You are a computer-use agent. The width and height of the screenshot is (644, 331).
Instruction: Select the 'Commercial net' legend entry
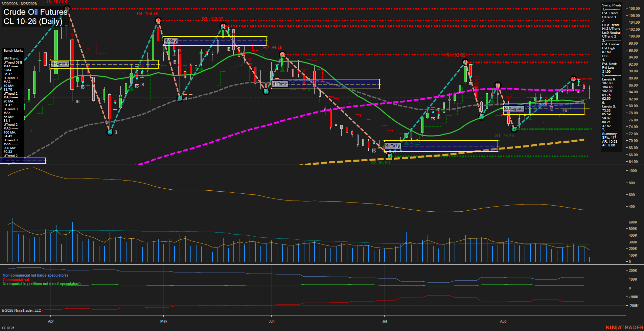pyautogui.click(x=16, y=280)
